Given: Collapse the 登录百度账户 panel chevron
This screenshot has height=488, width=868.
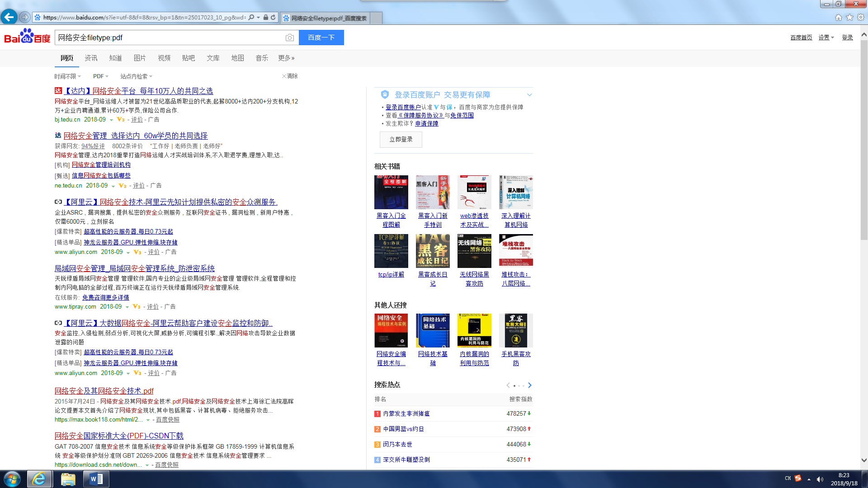Looking at the screenshot, I should tap(529, 95).
